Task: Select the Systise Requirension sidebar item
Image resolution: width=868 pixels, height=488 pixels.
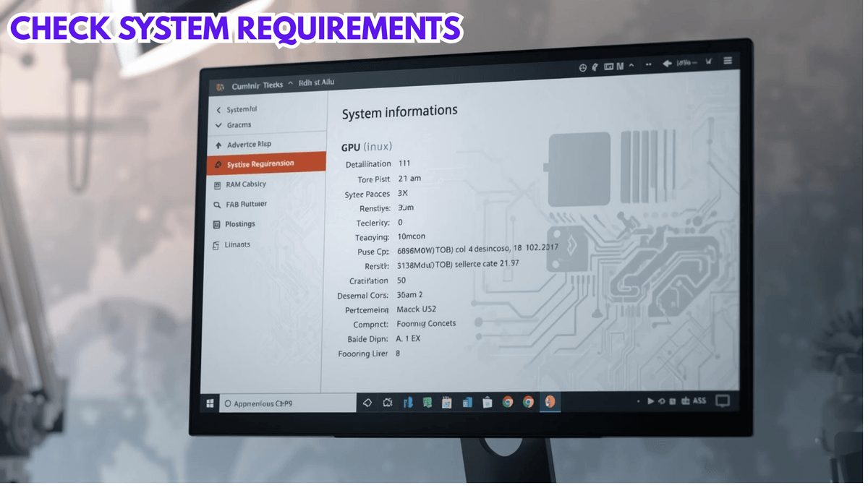Action: pyautogui.click(x=265, y=164)
